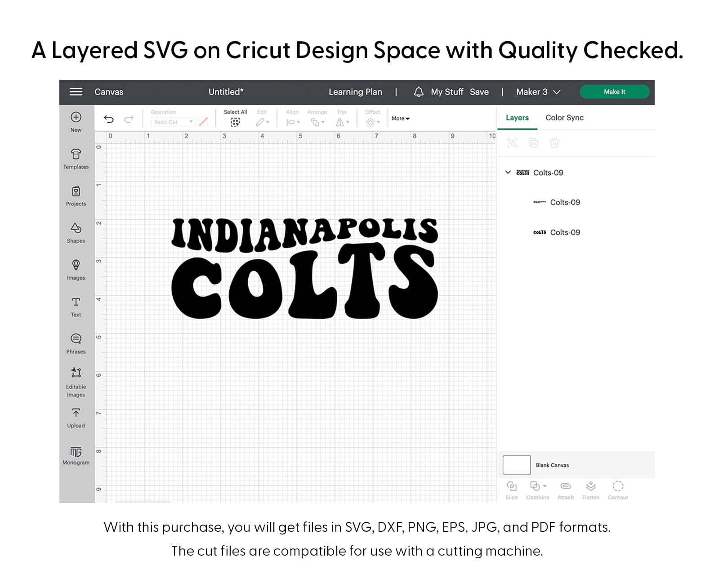Open the Edit dropdown
Screen dimensions: 714x588
click(x=262, y=122)
